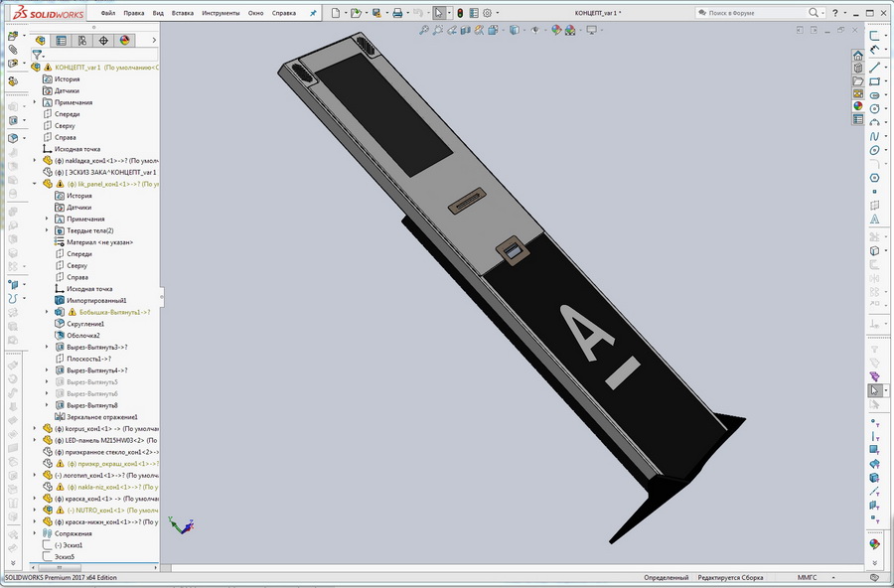Select the Zoom to Fit icon
This screenshot has width=894, height=588.
click(425, 31)
